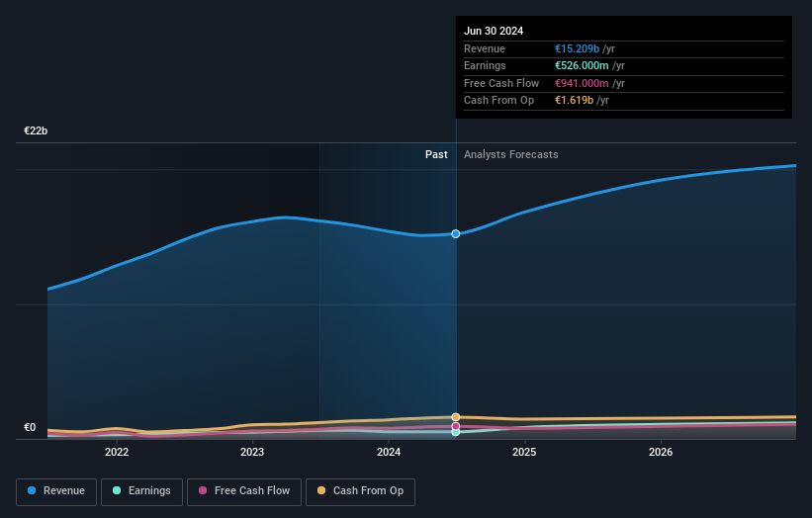The image size is (812, 518).
Task: Click the €941.000m free cash flow value
Action: (x=582, y=83)
